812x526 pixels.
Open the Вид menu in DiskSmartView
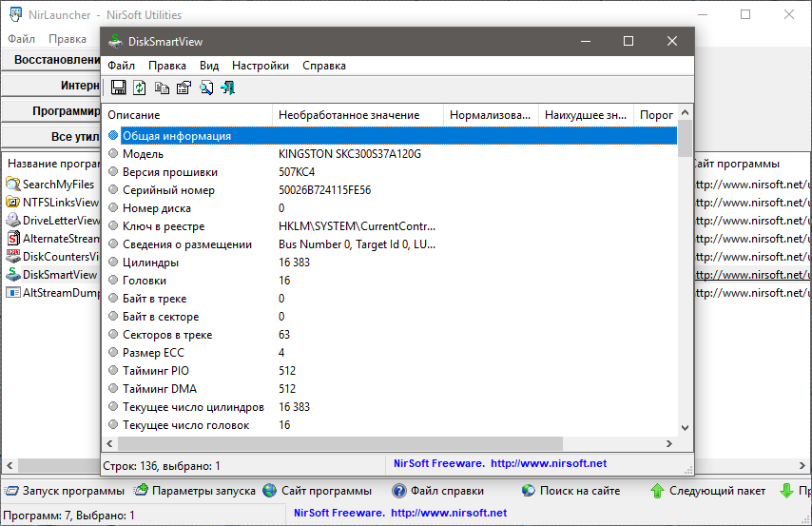[x=209, y=66]
